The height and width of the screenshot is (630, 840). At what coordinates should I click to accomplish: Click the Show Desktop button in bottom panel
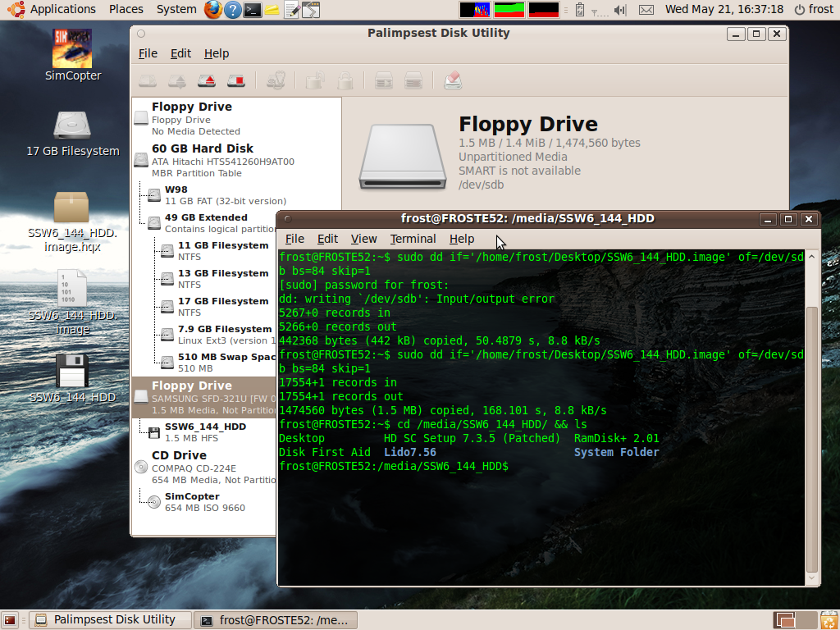click(10, 620)
